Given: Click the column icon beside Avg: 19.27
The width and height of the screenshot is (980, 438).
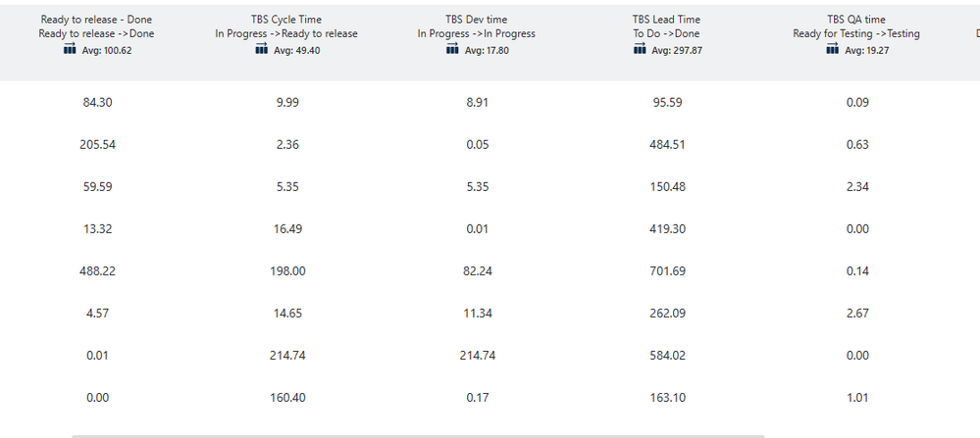Looking at the screenshot, I should pyautogui.click(x=834, y=50).
